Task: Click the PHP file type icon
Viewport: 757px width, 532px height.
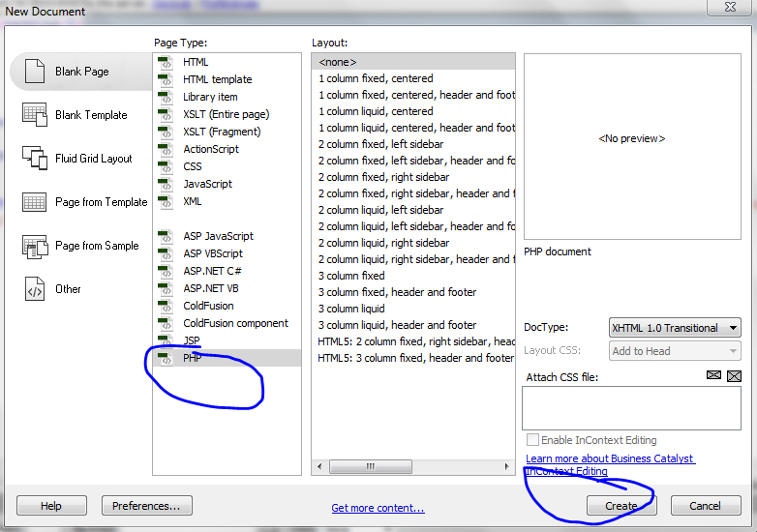Action: 166,358
